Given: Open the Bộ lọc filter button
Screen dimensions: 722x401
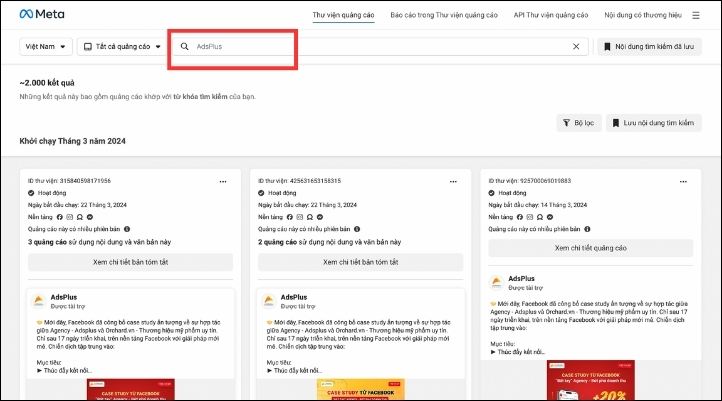Looking at the screenshot, I should click(579, 123).
